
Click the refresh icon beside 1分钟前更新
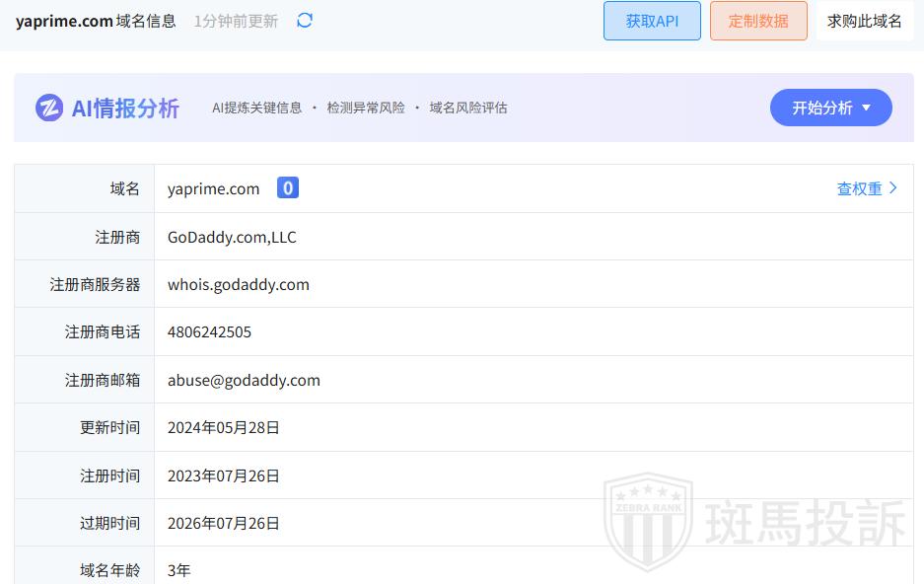305,21
